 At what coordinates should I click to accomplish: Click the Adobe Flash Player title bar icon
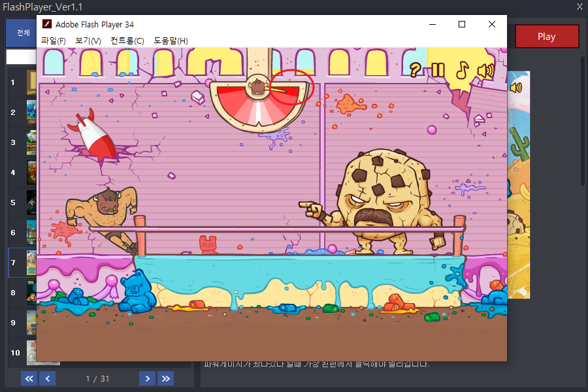tap(47, 24)
